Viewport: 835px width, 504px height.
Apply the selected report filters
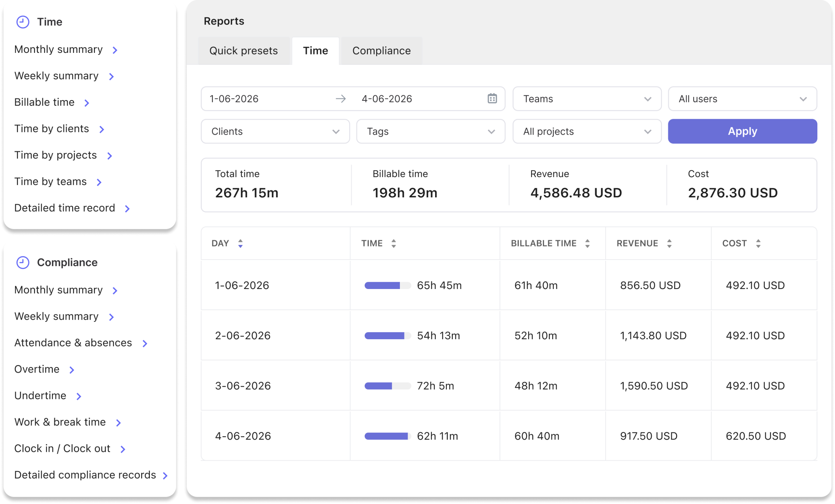click(742, 131)
